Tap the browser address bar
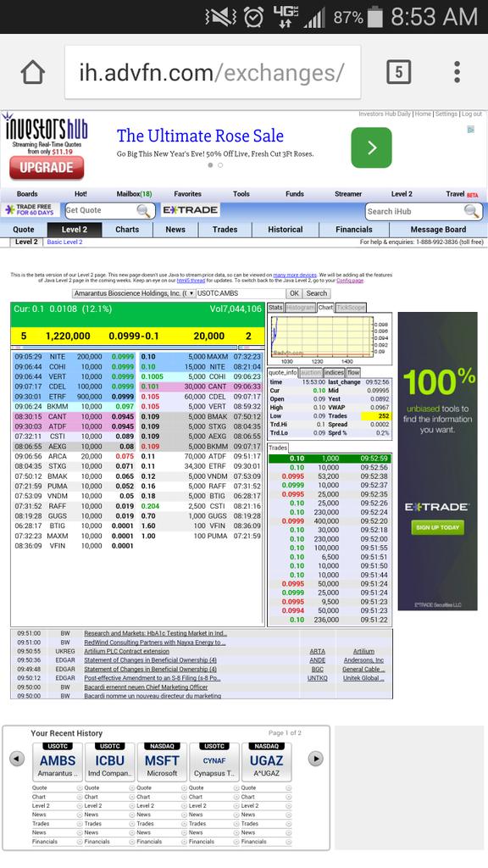488x868 pixels. pyautogui.click(x=213, y=72)
